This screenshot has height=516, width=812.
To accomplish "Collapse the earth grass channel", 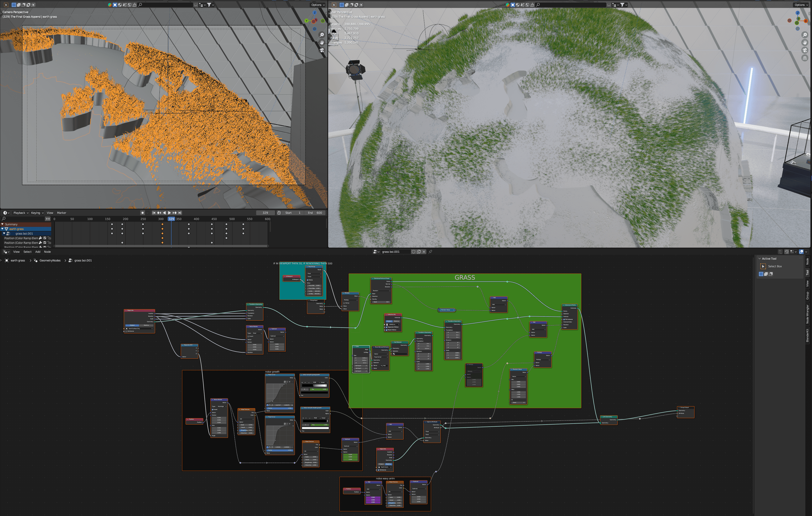I will pos(2,229).
